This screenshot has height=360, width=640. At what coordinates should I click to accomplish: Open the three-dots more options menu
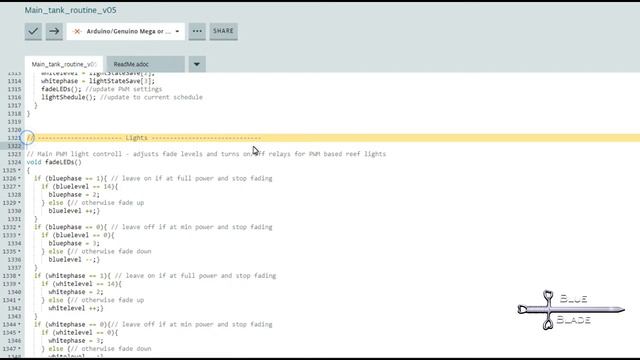tap(197, 31)
